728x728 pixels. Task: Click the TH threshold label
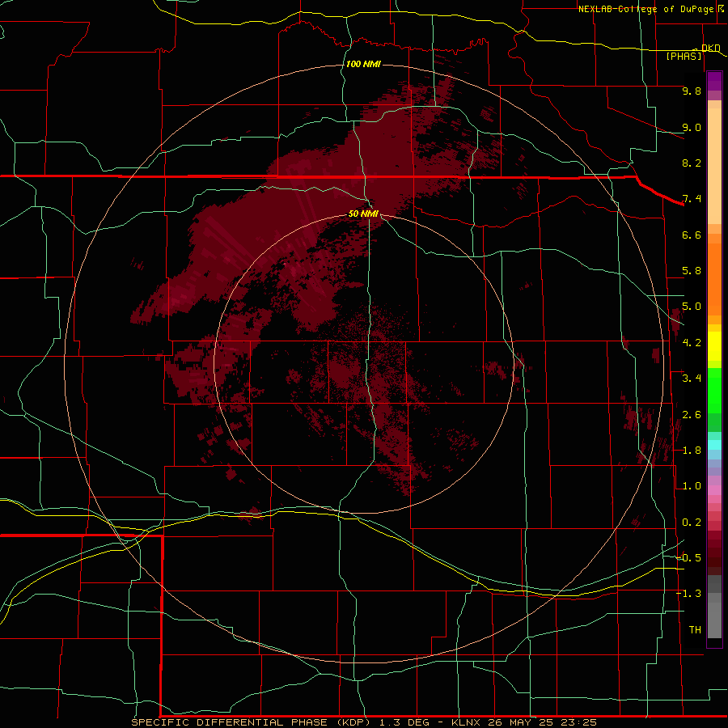(695, 630)
